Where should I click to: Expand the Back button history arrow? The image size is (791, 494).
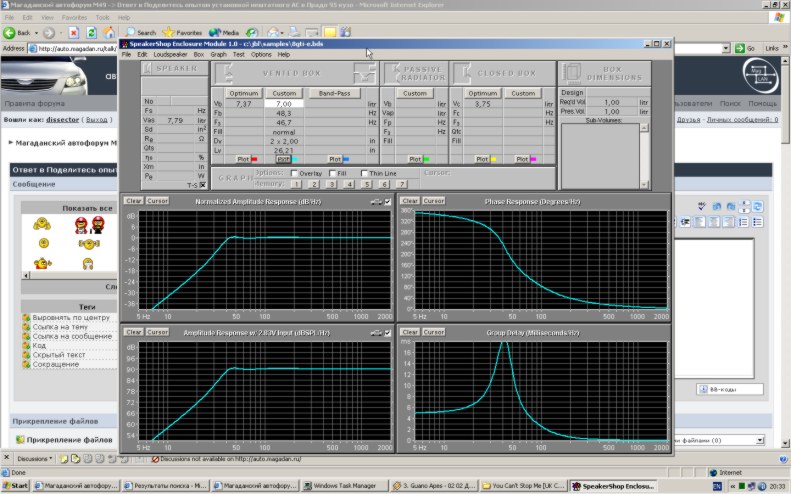(x=35, y=33)
